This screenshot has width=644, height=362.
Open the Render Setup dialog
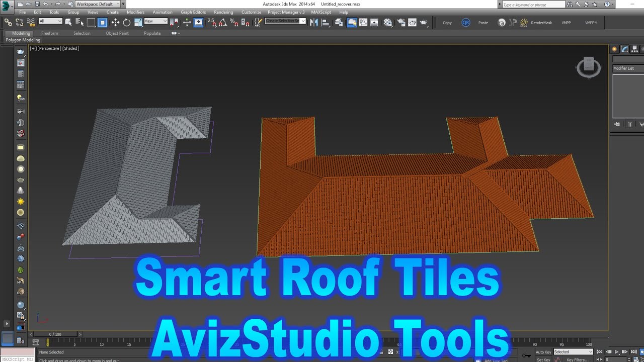(401, 22)
